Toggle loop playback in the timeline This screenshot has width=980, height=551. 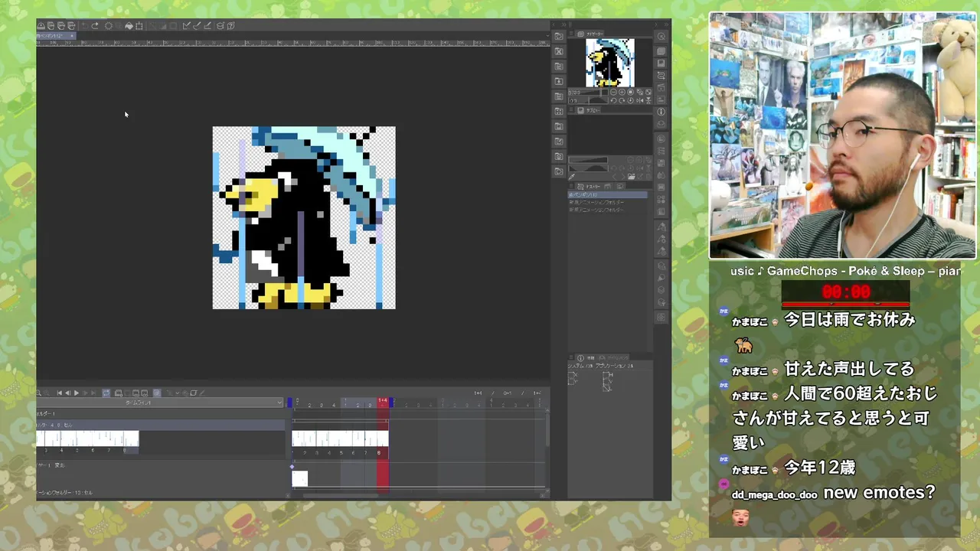tap(106, 393)
